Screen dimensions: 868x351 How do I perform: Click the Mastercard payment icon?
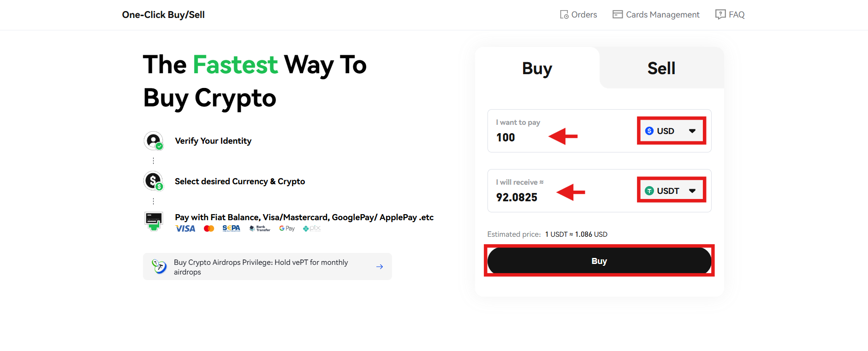tap(208, 228)
